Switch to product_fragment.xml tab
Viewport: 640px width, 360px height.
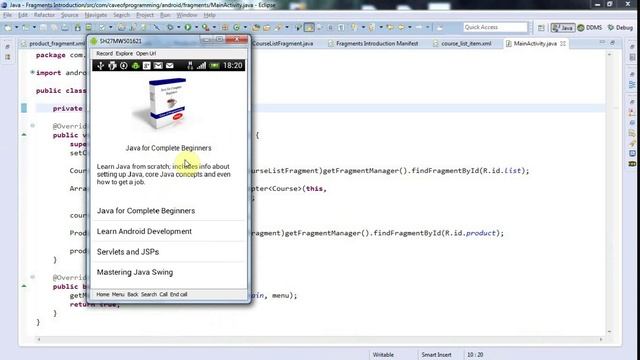point(53,43)
